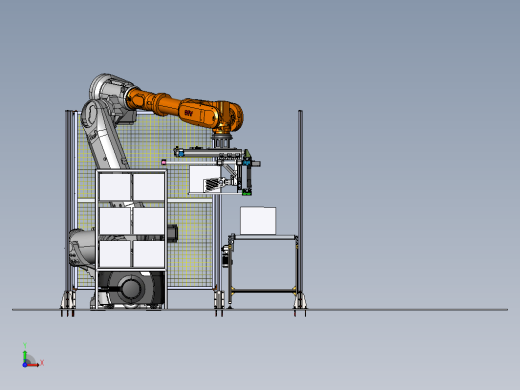Image resolution: width=520 pixels, height=390 pixels.
Task: Select the middle-left box in the rack
Action: [115, 221]
